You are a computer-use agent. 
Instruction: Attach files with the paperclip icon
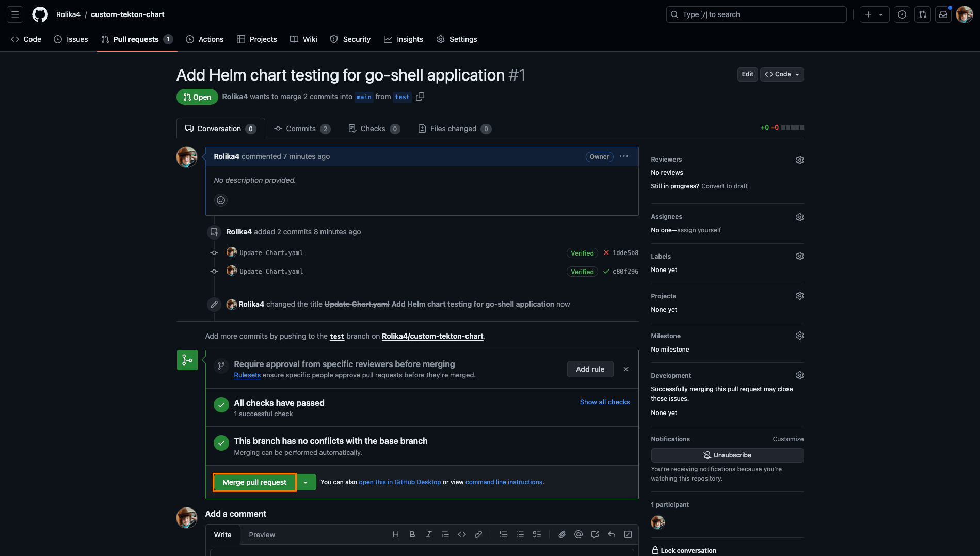[562, 535]
